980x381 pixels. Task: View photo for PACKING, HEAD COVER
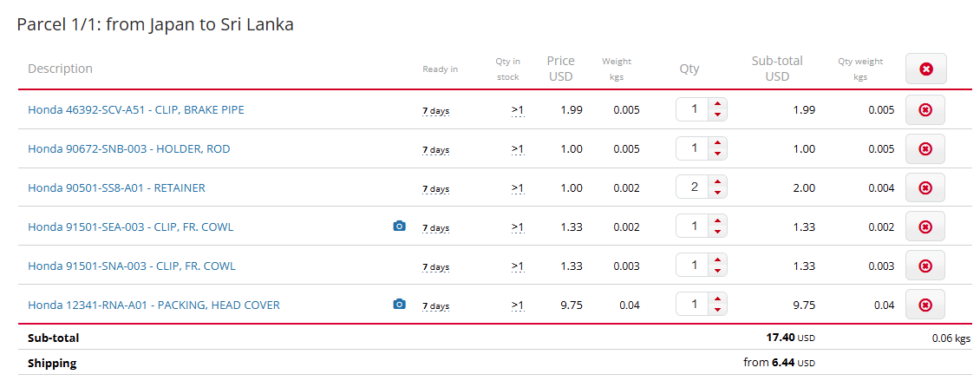(399, 304)
